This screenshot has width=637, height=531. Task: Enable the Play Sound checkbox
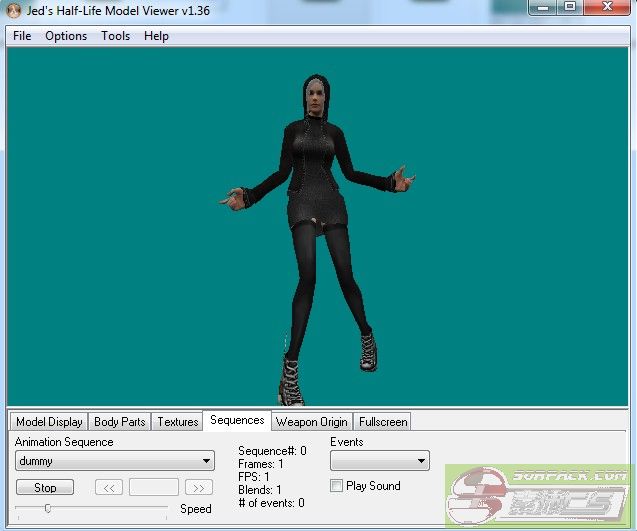click(x=337, y=486)
